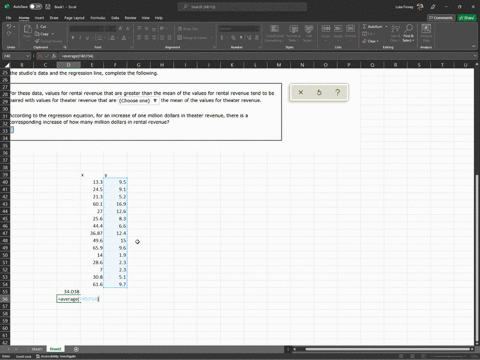Click the Undo icon in the ribbon

coord(9,26)
